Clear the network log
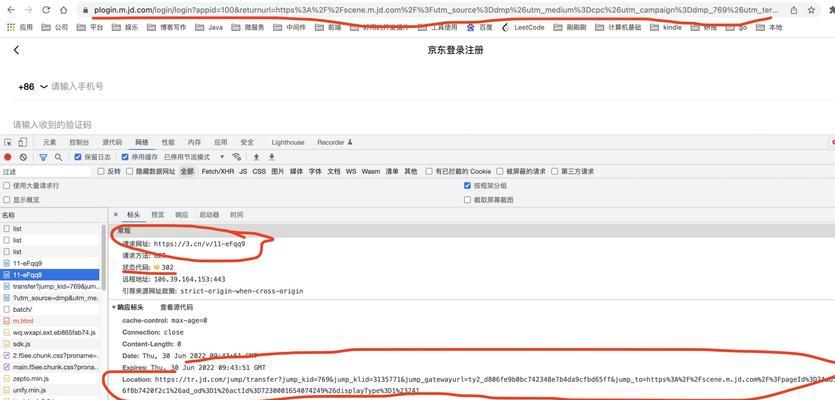The height and width of the screenshot is (400, 835). click(x=23, y=157)
